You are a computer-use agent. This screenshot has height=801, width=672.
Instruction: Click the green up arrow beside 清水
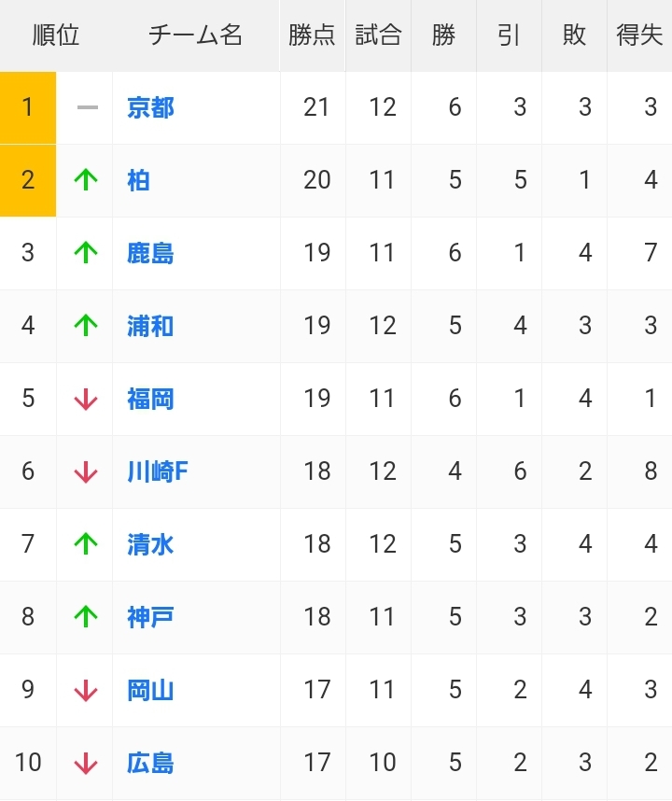coord(86,544)
